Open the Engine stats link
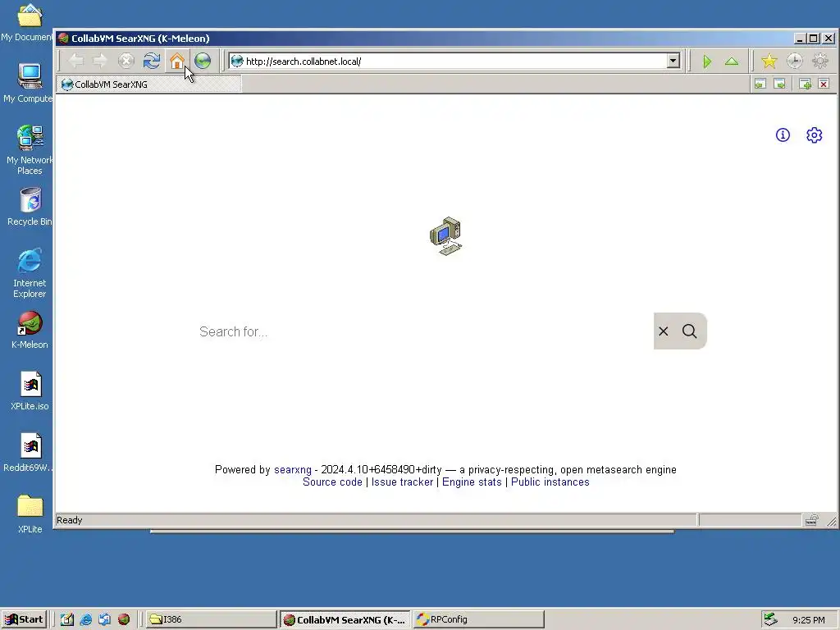 [x=472, y=482]
